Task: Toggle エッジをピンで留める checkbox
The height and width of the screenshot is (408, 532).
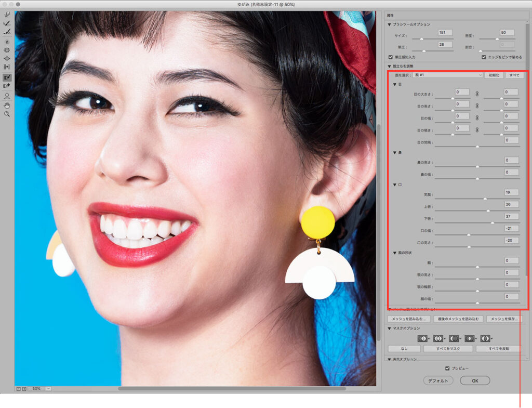Action: pyautogui.click(x=484, y=57)
